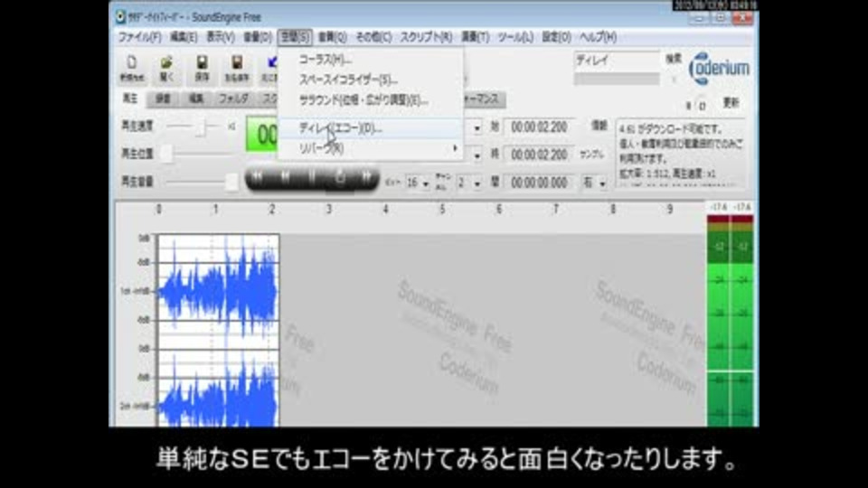Click step-back playback button
The height and width of the screenshot is (488, 868).
point(285,178)
